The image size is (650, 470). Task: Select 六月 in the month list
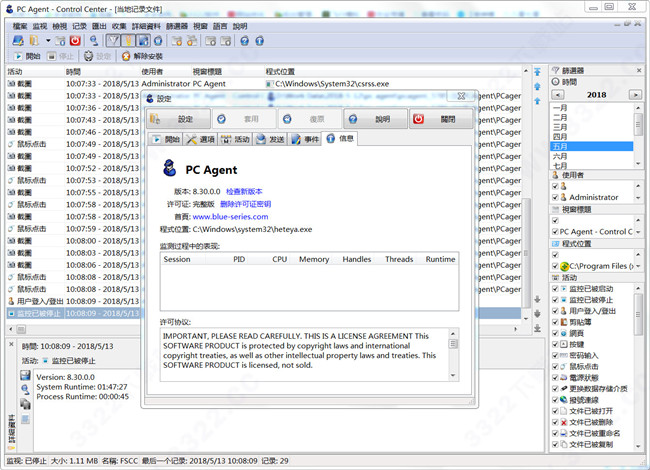(x=560, y=155)
